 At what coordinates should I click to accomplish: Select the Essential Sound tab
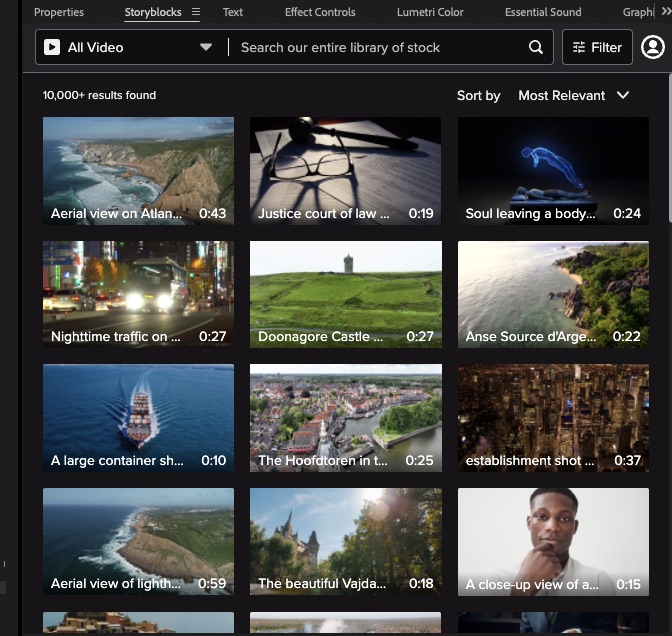pos(543,12)
